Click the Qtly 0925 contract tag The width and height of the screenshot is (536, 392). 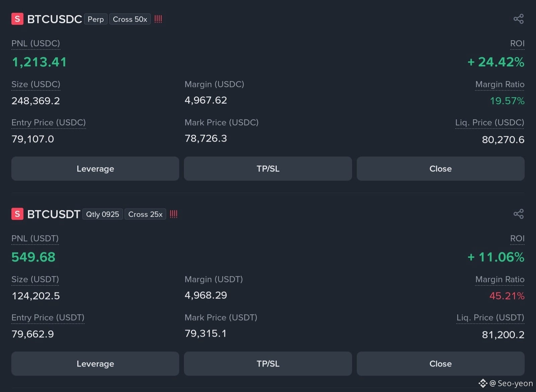coord(103,214)
